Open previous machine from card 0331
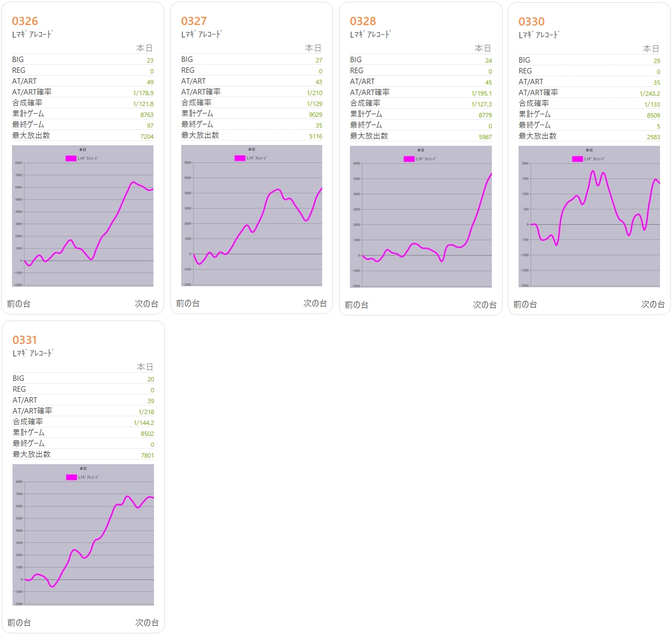Viewport: 672px width, 635px height. pos(19,622)
